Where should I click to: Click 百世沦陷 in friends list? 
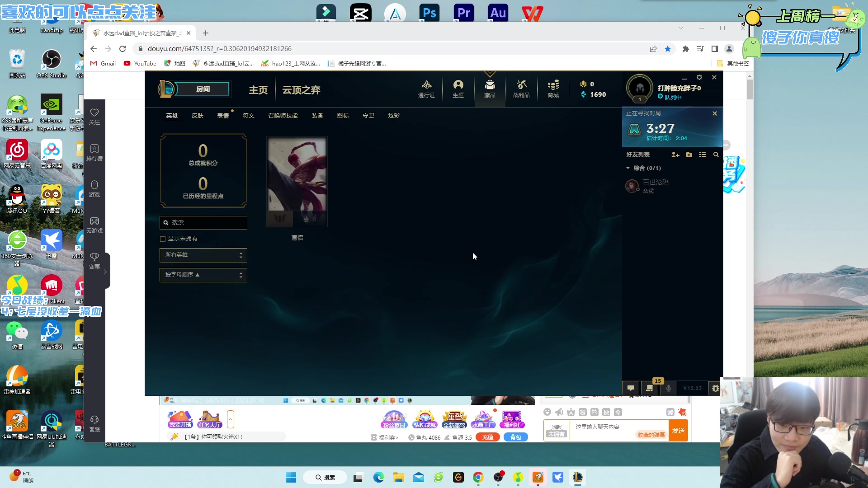pos(656,182)
